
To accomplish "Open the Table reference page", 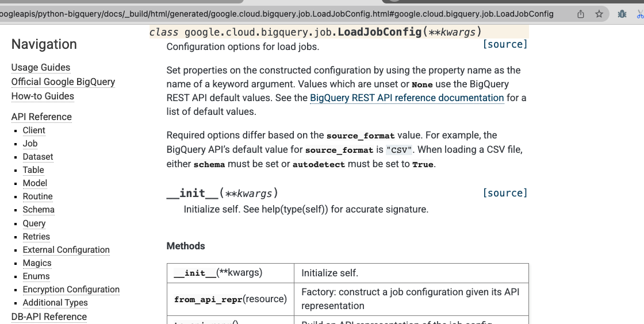I will [x=33, y=170].
